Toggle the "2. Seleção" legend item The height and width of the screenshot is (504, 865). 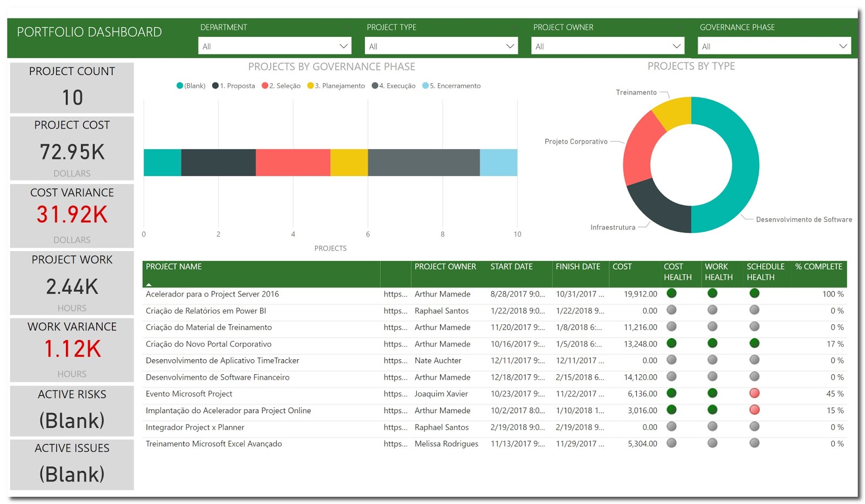click(264, 85)
